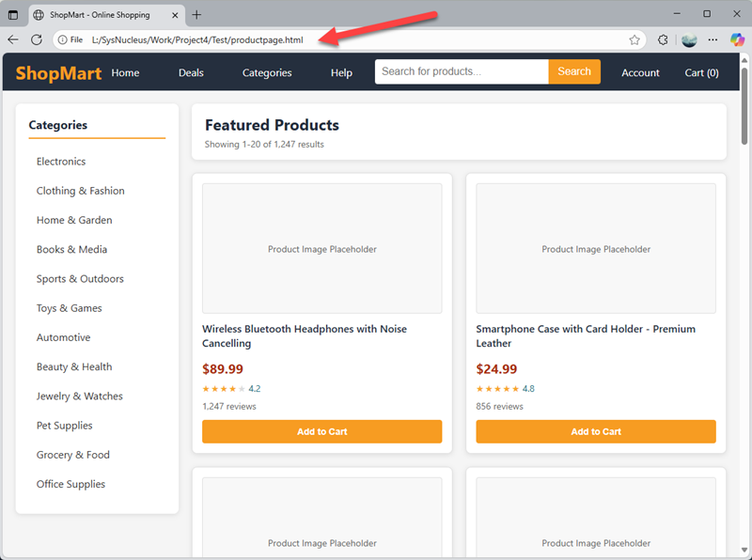Click the Search for products input field
The height and width of the screenshot is (560, 752).
pos(461,71)
